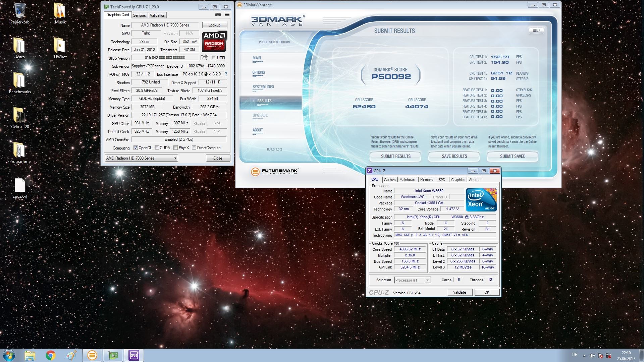Toggle the UEFI checkbox in GPU-Z
This screenshot has width=644, height=362.
(214, 58)
